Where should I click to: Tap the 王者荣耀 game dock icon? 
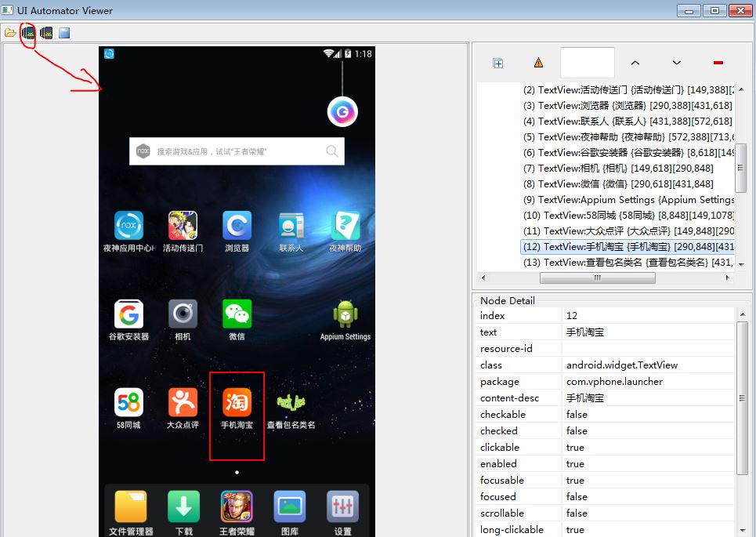pos(237,506)
